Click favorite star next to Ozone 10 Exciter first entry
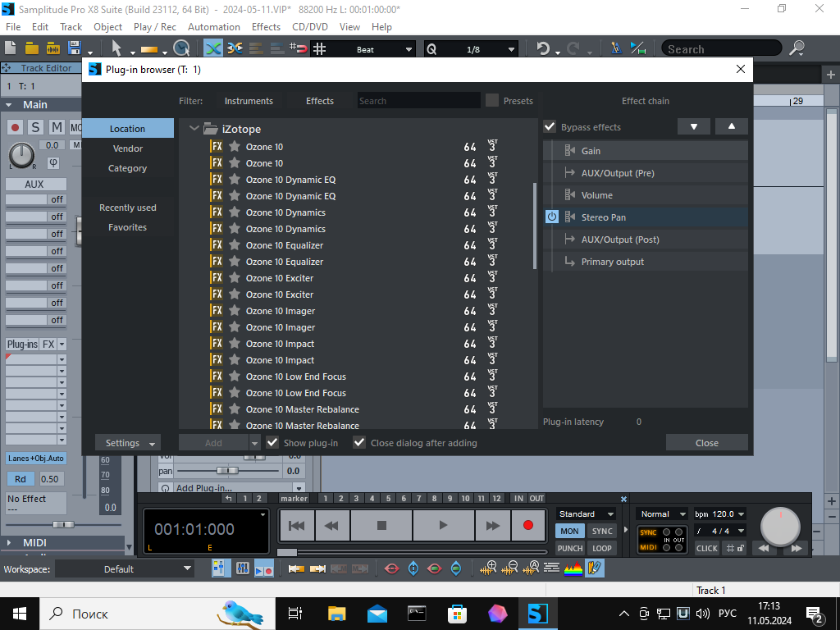Image resolution: width=840 pixels, height=630 pixels. tap(234, 278)
